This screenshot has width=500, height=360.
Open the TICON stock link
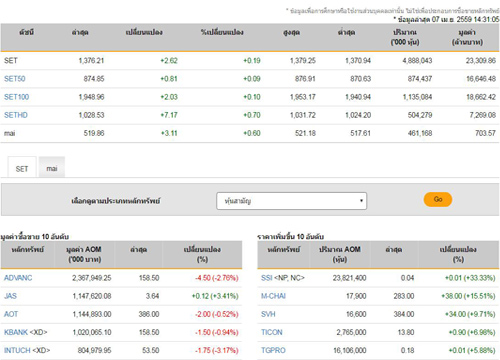272,332
